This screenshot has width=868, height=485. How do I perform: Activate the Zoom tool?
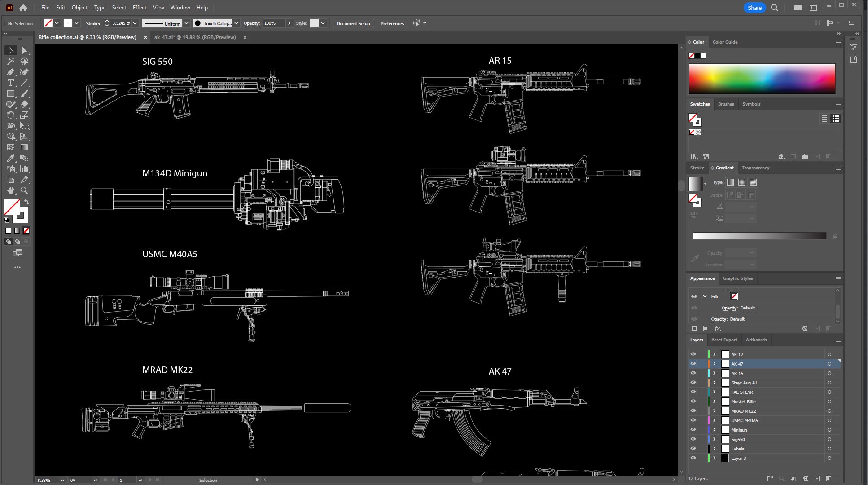point(25,190)
